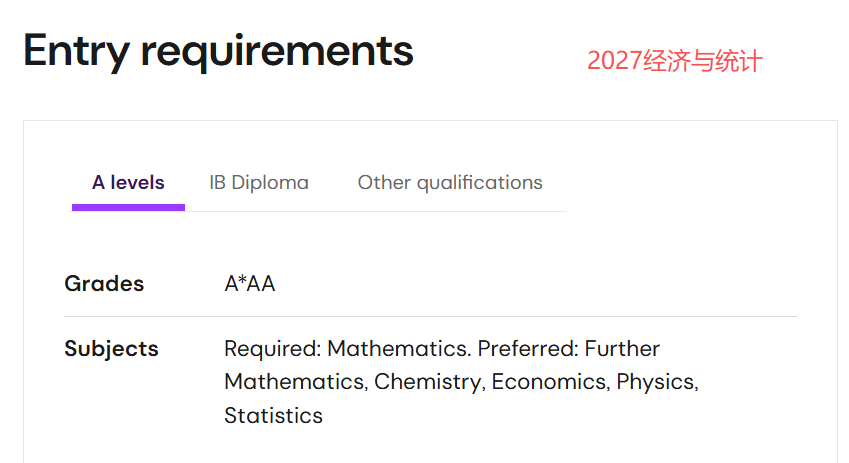Click the Subjects row label
The image size is (849, 463).
point(111,349)
